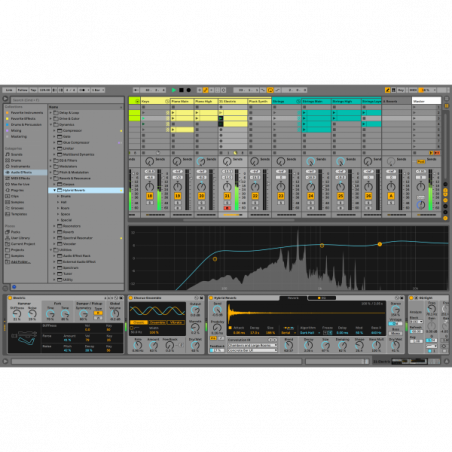The image size is (452, 452).
Task: Collapse the Dynamics folder
Action: tap(51, 125)
